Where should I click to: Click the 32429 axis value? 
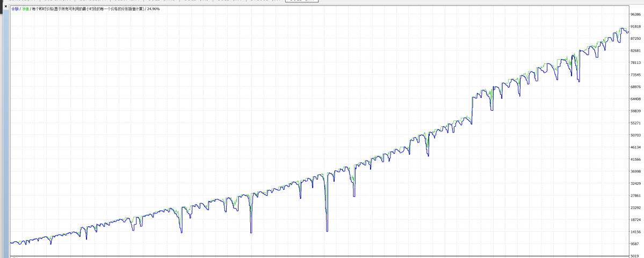tap(635, 184)
